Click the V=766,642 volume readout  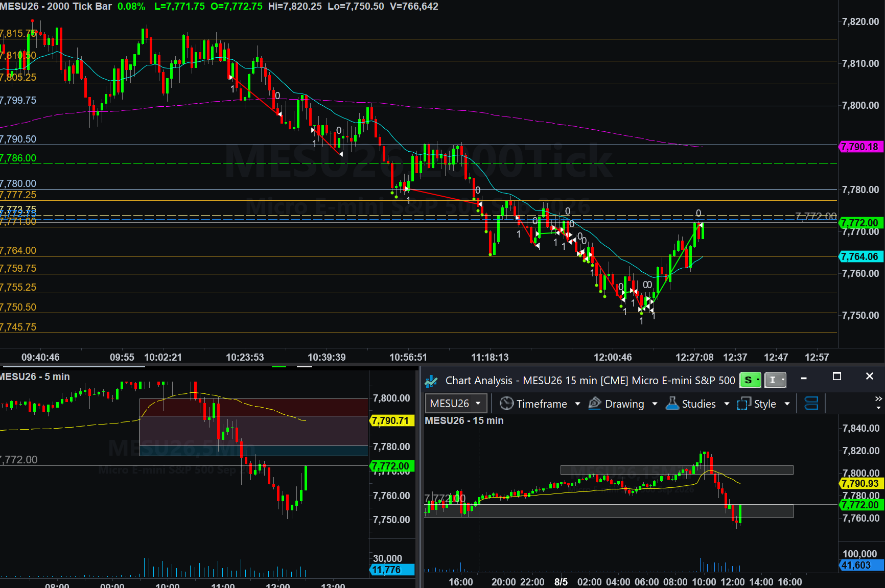tap(414, 7)
